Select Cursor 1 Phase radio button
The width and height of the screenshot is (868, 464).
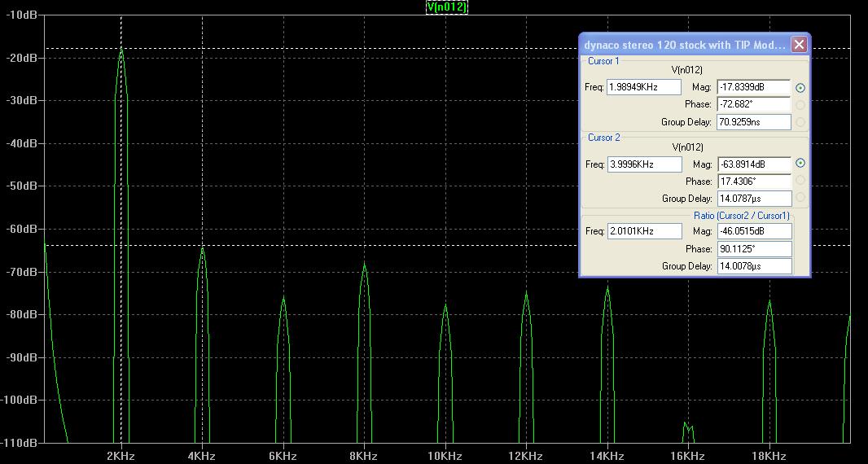800,105
